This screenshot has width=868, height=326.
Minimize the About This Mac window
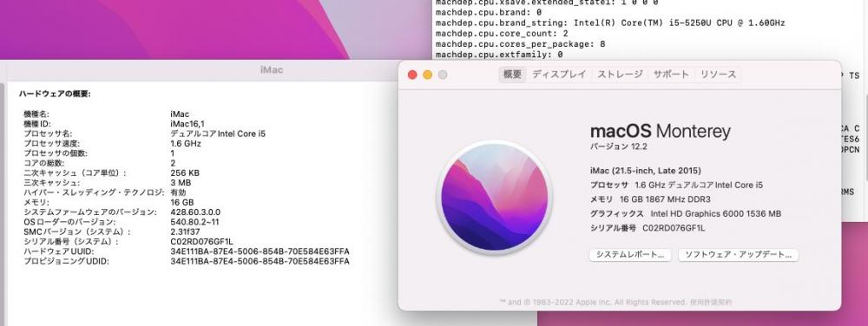click(427, 75)
